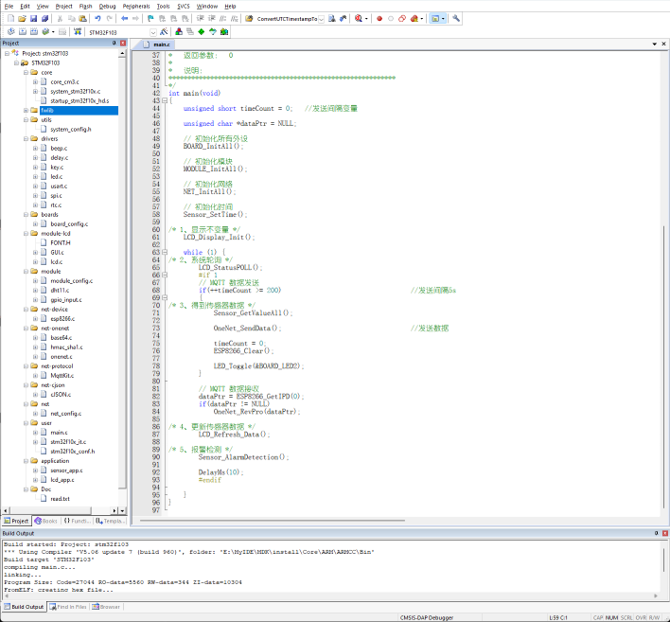
Task: Click the project tree horizontal scrollbar
Action: pyautogui.click(x=50, y=511)
